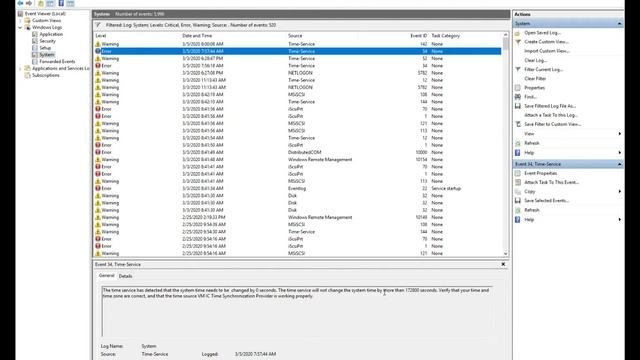640x360 pixels.
Task: Open event section Help submenu arrow
Action: point(620,220)
